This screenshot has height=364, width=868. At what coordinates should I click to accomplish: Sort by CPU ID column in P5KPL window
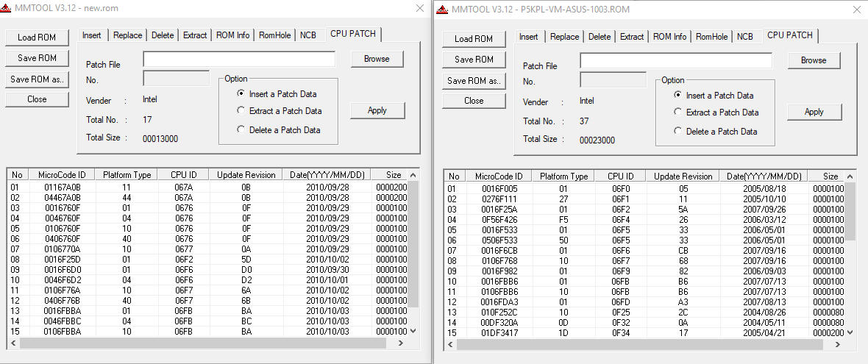coord(621,176)
